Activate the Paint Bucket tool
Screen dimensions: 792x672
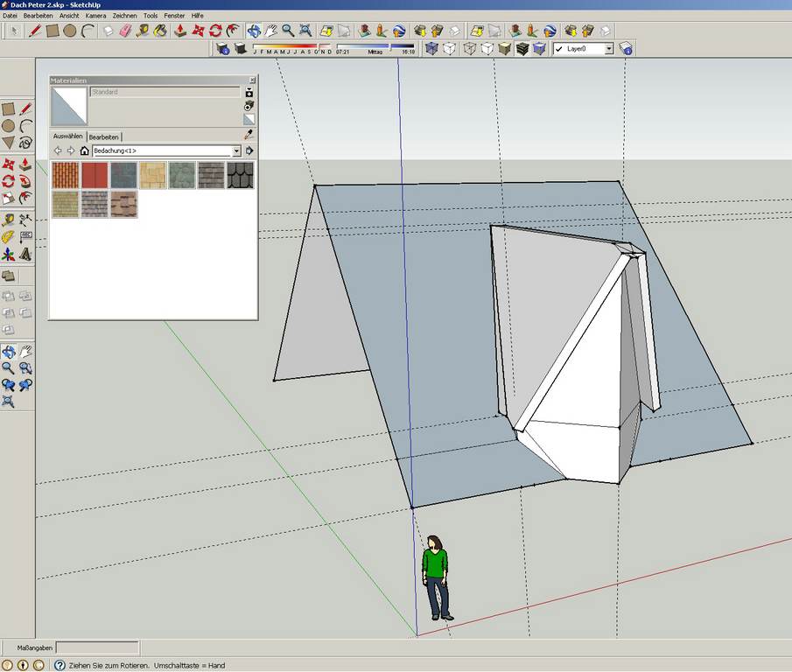click(160, 31)
